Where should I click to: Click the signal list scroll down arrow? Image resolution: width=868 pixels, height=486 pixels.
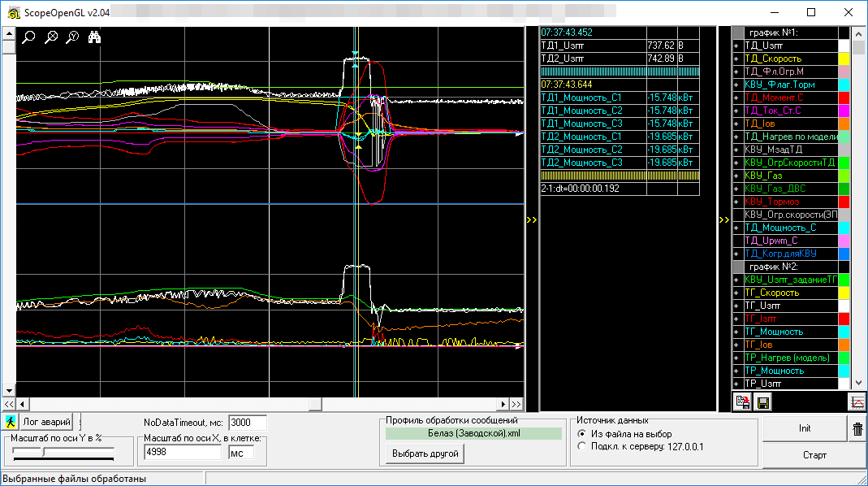click(x=858, y=383)
